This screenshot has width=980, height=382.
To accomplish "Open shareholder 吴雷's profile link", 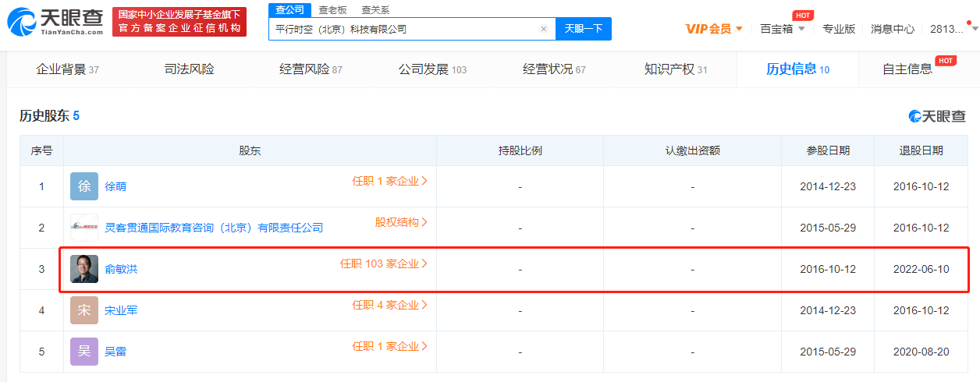I will (x=115, y=352).
